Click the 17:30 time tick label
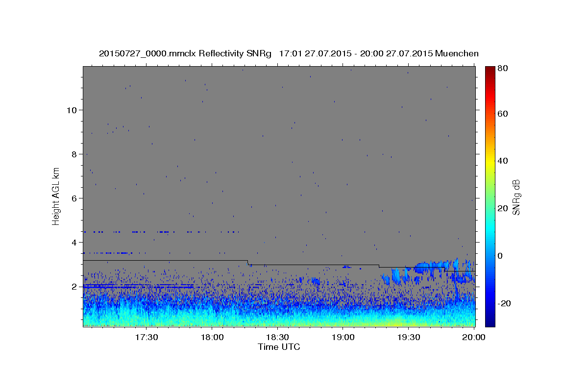Image resolution: width=588 pixels, height=392 pixels. (147, 337)
